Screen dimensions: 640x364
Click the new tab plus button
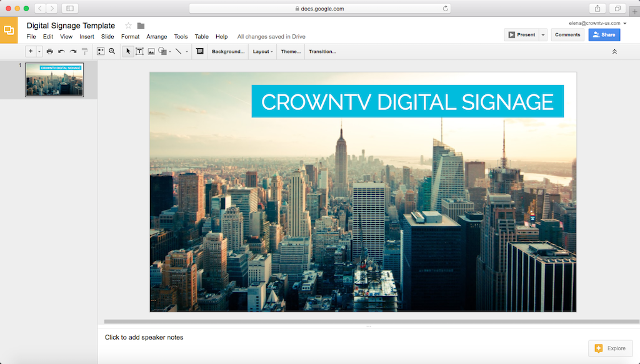[635, 12]
